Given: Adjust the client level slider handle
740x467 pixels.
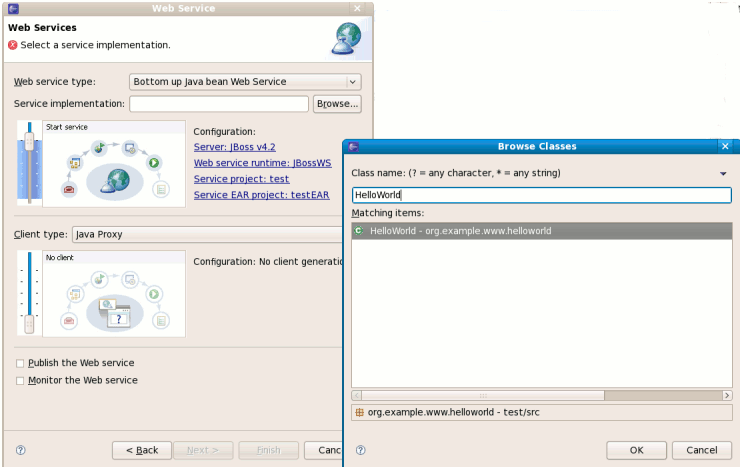Looking at the screenshot, I should tap(29, 324).
